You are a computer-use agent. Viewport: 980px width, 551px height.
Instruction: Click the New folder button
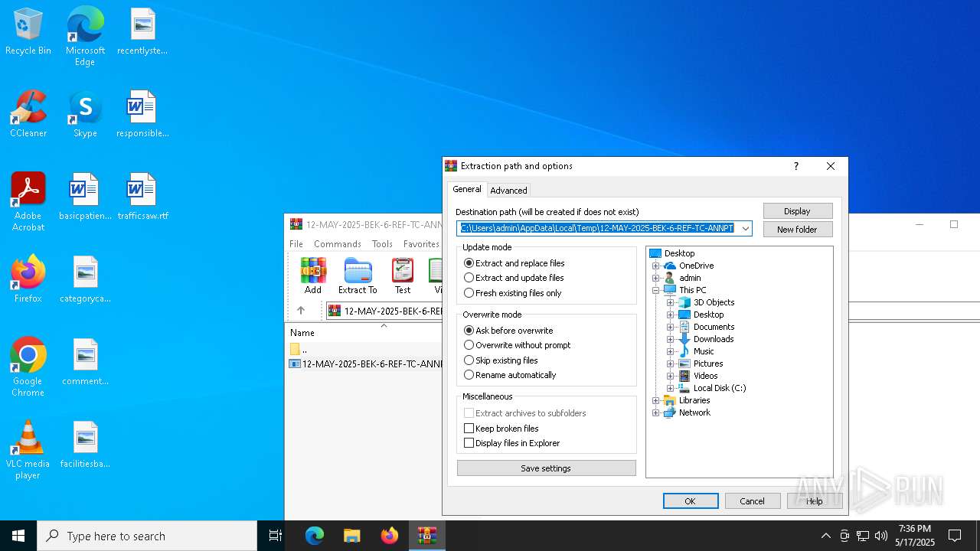[x=797, y=230]
